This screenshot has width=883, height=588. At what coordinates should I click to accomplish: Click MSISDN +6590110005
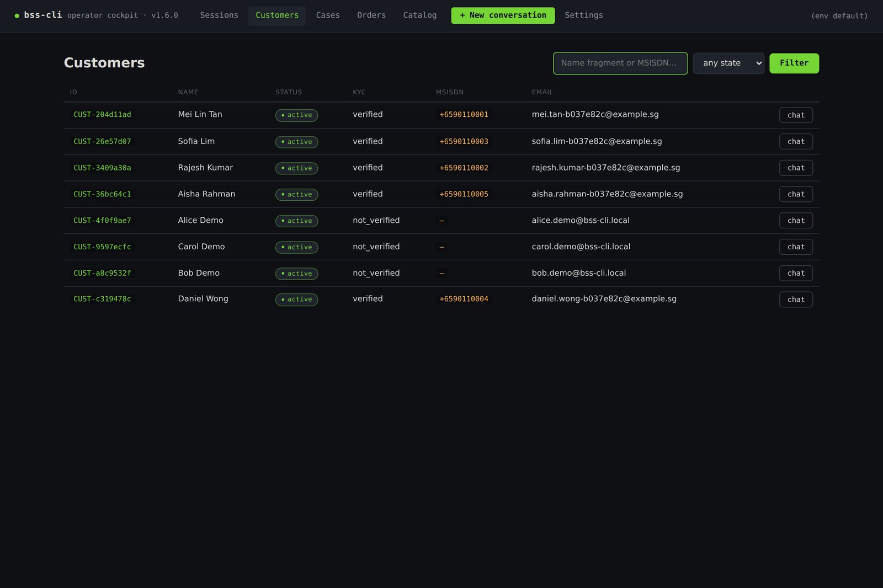[x=464, y=194]
